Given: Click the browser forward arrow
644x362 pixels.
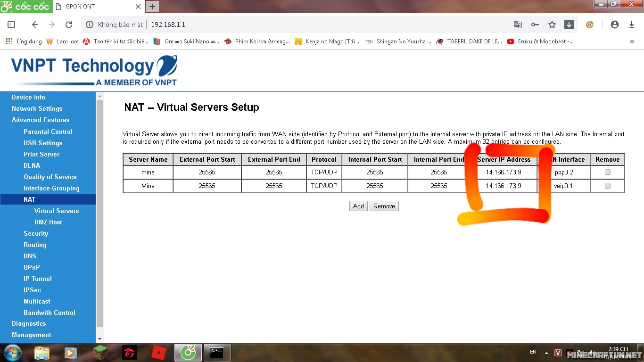Looking at the screenshot, I should 52,25.
